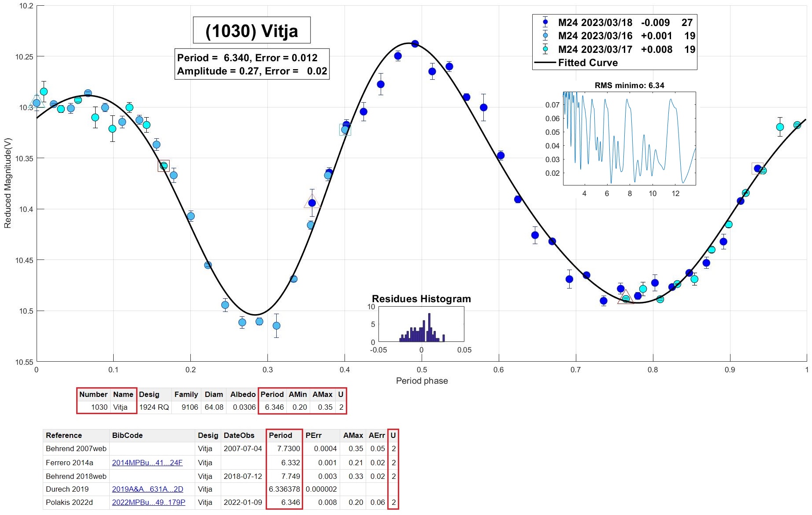Viewport: 812px width, 515px height.
Task: Click the PErr column header
Action: (314, 435)
